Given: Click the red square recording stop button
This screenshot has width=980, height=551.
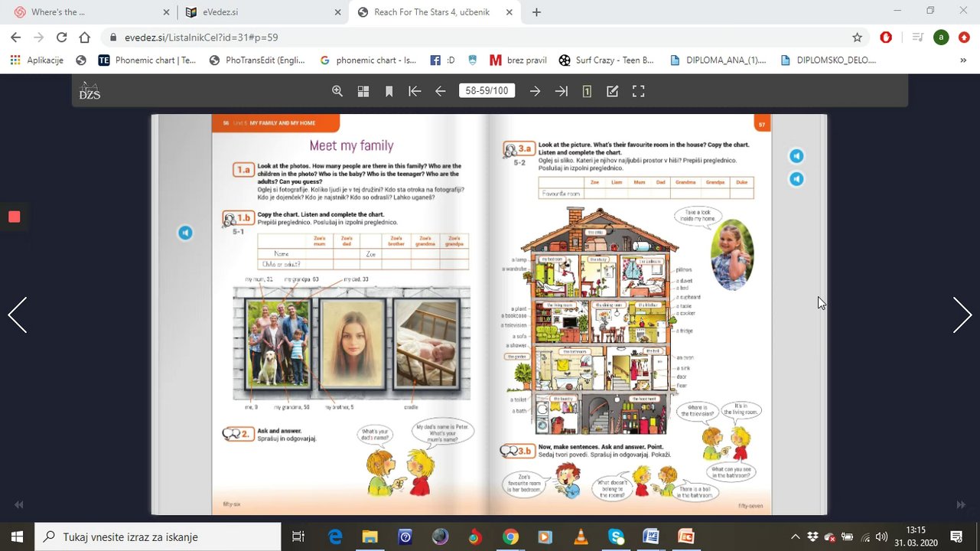Looking at the screenshot, I should point(14,217).
